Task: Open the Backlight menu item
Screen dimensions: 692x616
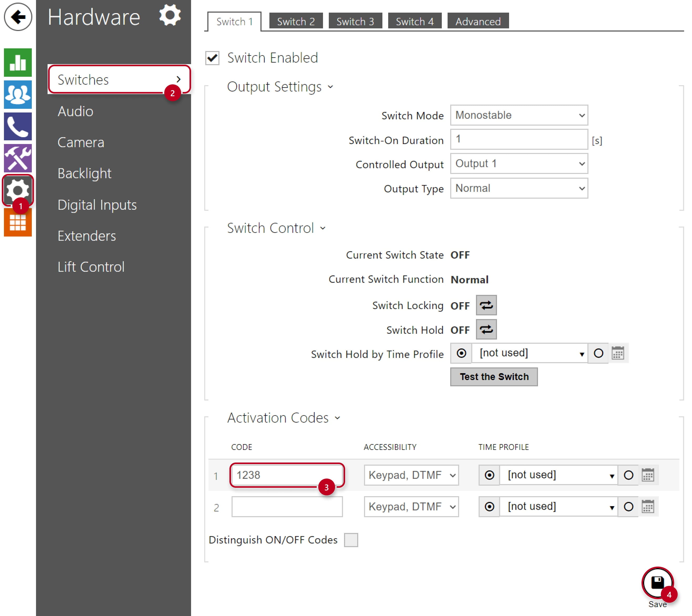Action: [84, 174]
